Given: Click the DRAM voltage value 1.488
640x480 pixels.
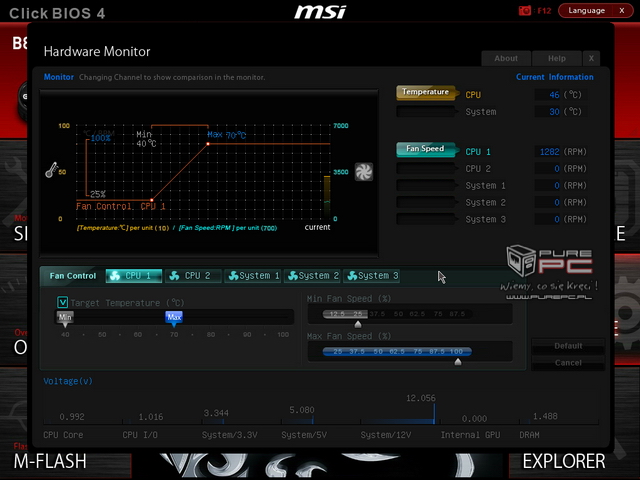Looking at the screenshot, I should tap(545, 416).
